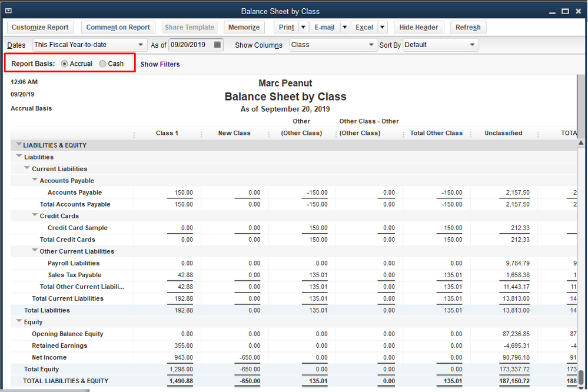Open the Print button dropdown arrow

click(303, 27)
